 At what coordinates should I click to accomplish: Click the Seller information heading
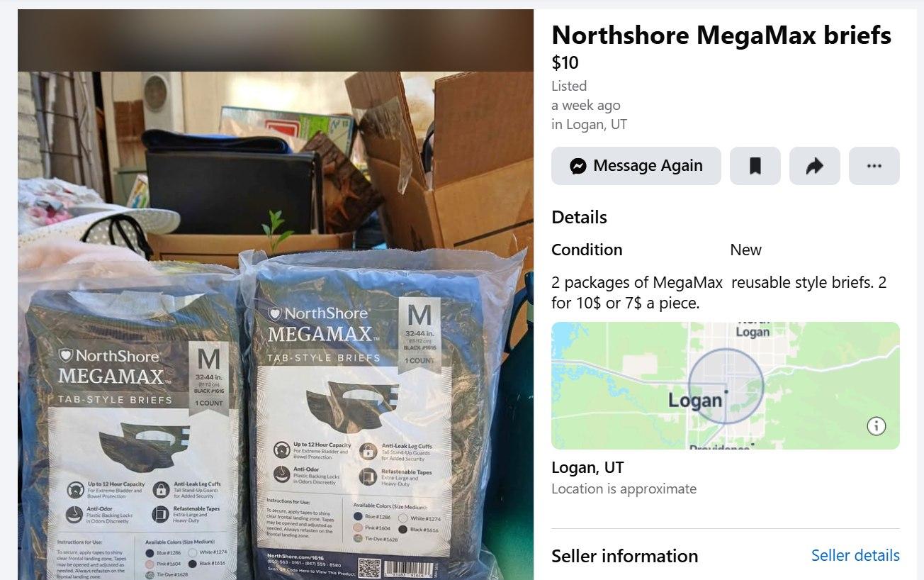(x=624, y=556)
